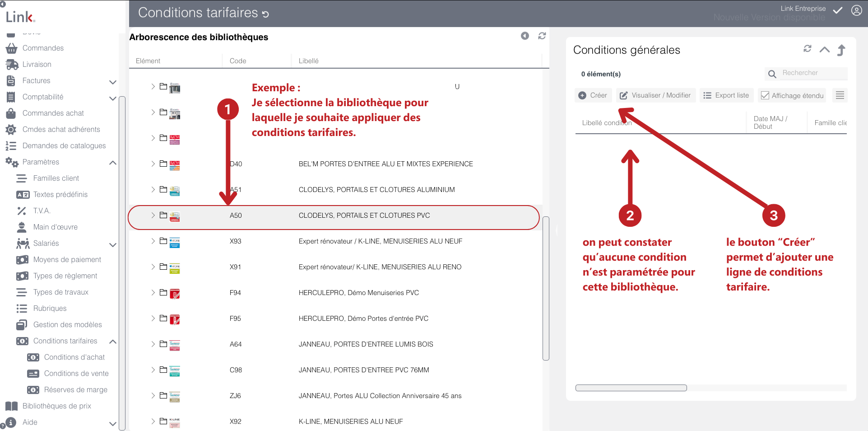This screenshot has width=868, height=431.
Task: Click the user account icon
Action: click(856, 10)
